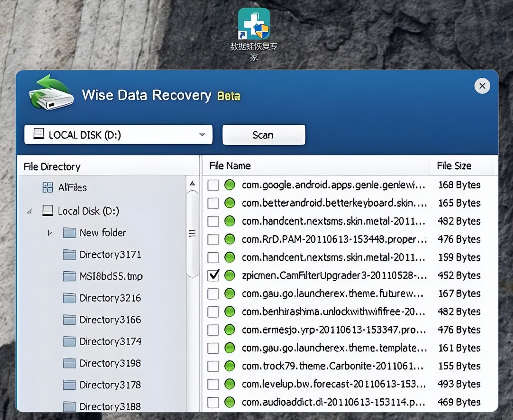Screen dimensions: 513x420
Task: Click the Wise Data Recovery logo icon
Action: point(51,92)
